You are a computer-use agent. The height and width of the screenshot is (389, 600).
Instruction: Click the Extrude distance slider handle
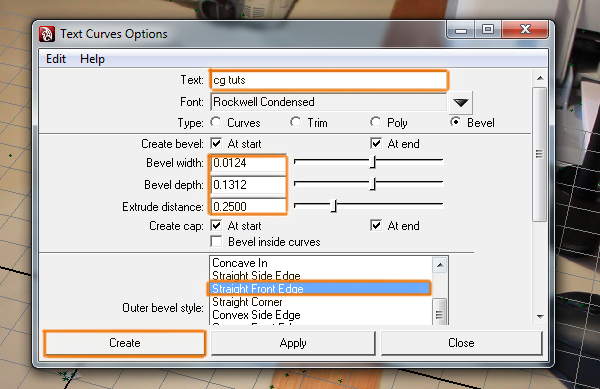tap(334, 206)
